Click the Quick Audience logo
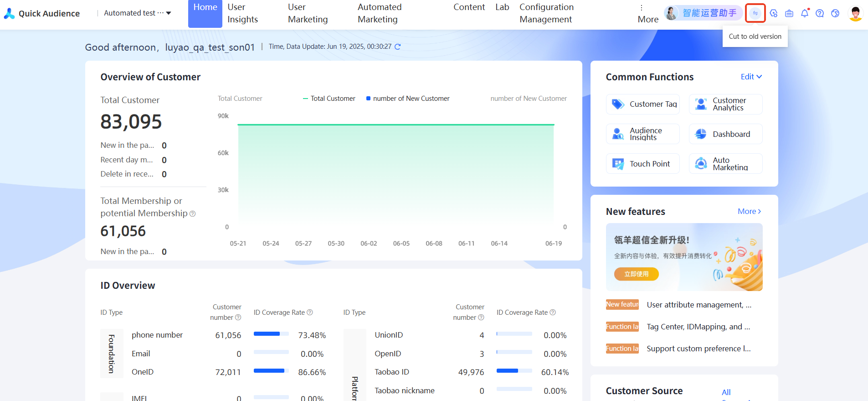The image size is (868, 401). click(42, 14)
